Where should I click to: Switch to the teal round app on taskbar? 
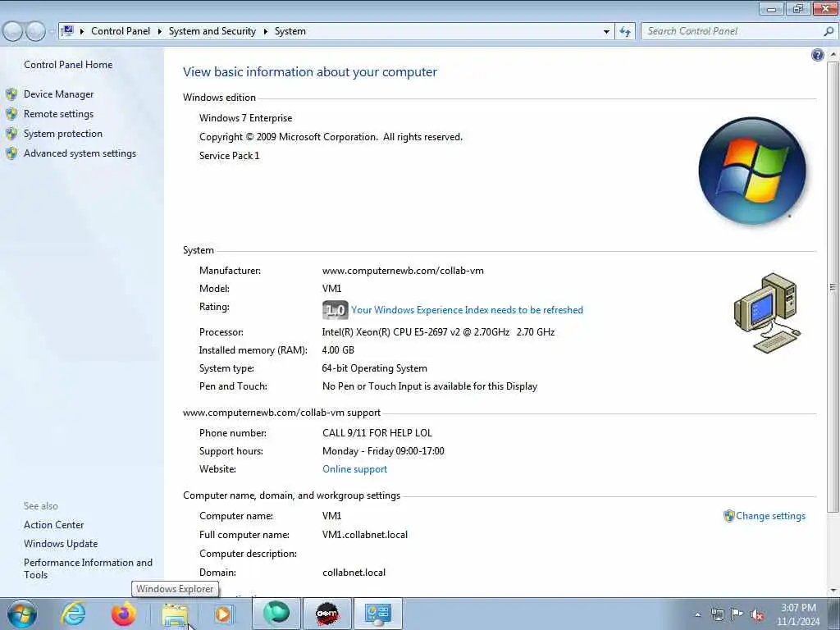pyautogui.click(x=276, y=614)
